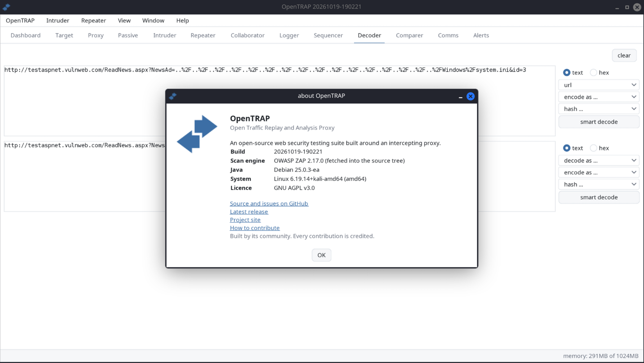Open the url decode dropdown
644x363 pixels.
[x=599, y=85]
